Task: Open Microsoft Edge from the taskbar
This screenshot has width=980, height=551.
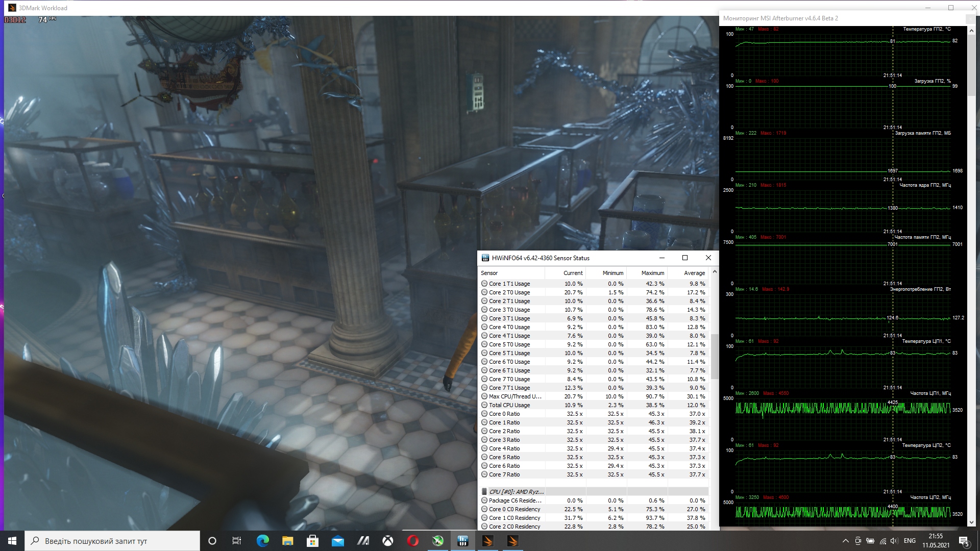Action: [x=262, y=541]
